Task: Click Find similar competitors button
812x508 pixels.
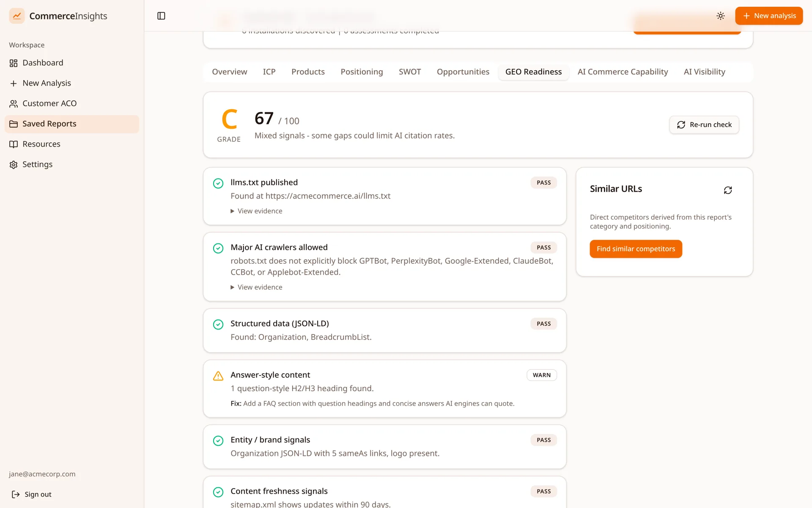Action: [x=636, y=249]
